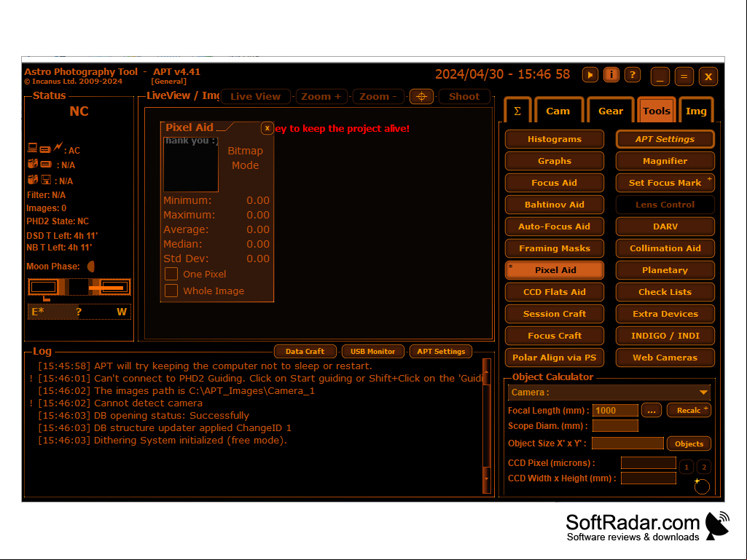
Task: Open the Magnifier tool
Action: tap(665, 161)
